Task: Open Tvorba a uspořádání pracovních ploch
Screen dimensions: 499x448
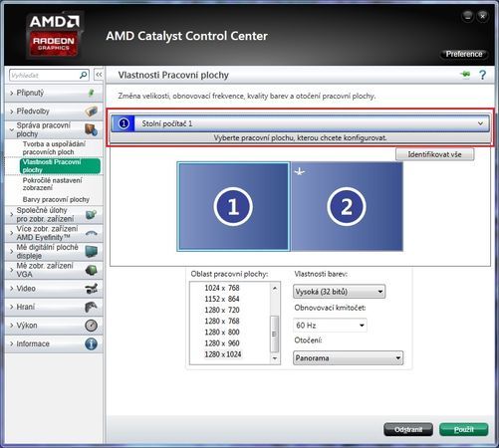Action: 54,148
